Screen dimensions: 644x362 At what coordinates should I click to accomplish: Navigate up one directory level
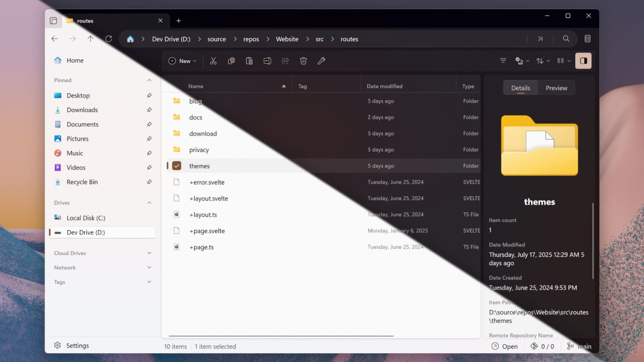(90, 39)
